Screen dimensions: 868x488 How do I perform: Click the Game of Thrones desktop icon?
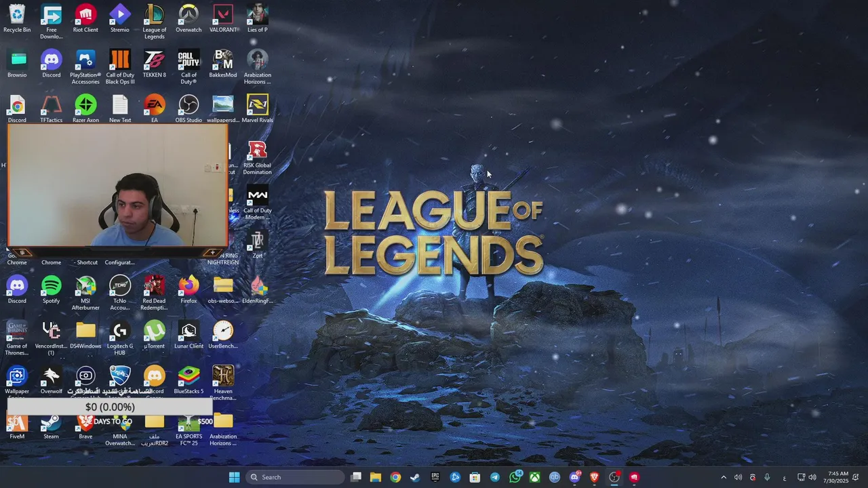point(17,338)
